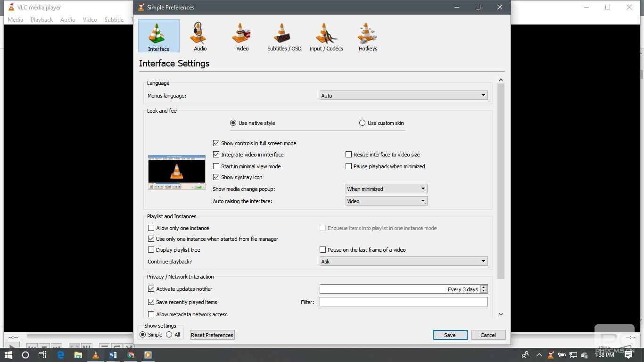Open Cortana search circle in taskbar
644x362 pixels.
[x=25, y=355]
